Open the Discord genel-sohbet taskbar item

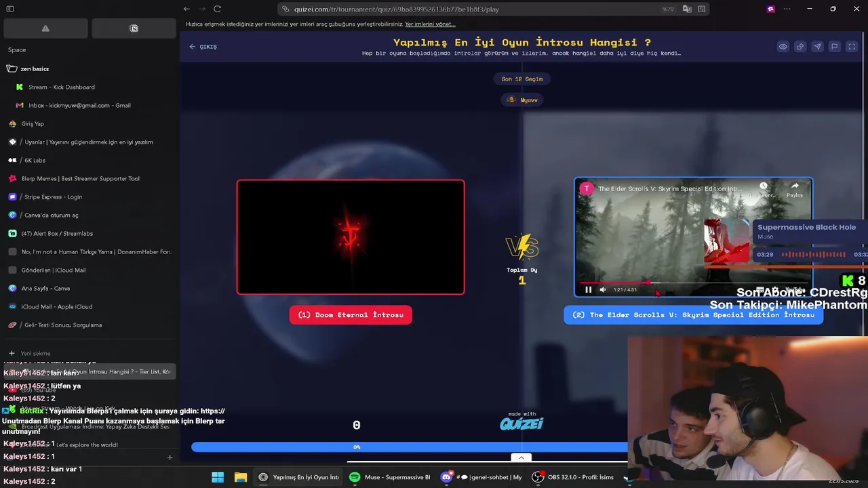point(481,477)
